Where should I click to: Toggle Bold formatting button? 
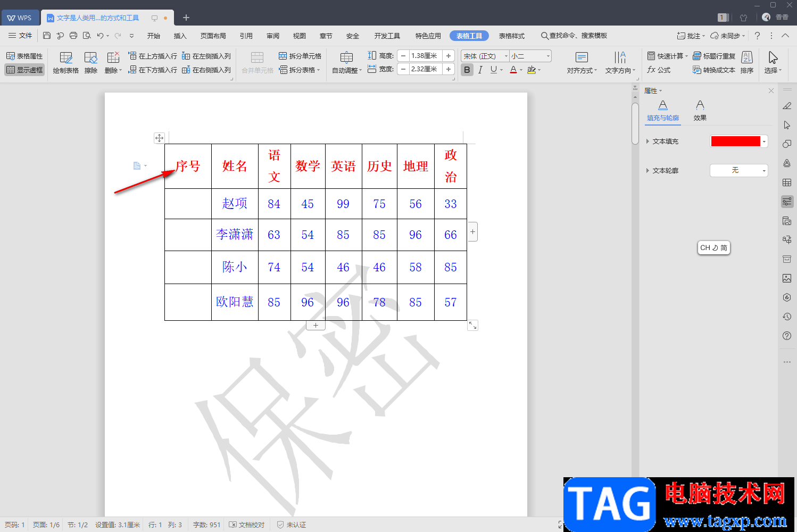click(467, 70)
